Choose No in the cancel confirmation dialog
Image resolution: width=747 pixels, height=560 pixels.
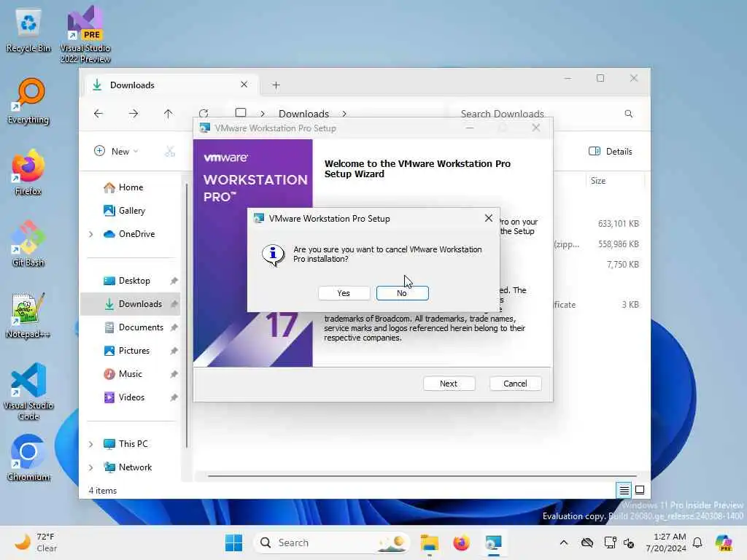pos(402,293)
